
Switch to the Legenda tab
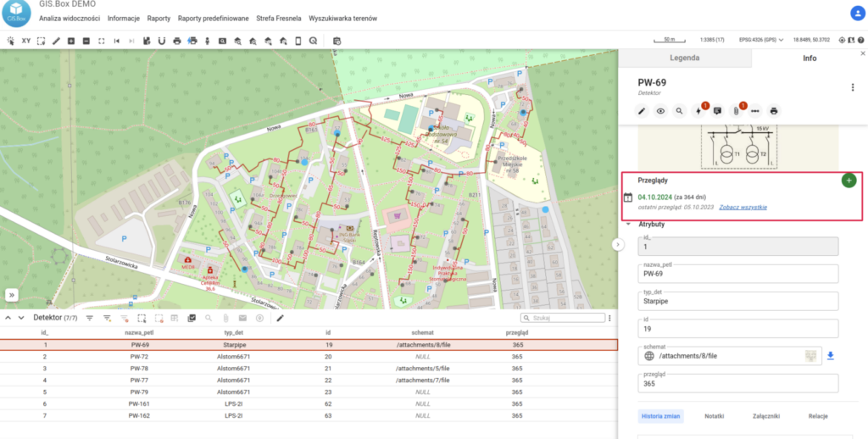(x=684, y=58)
